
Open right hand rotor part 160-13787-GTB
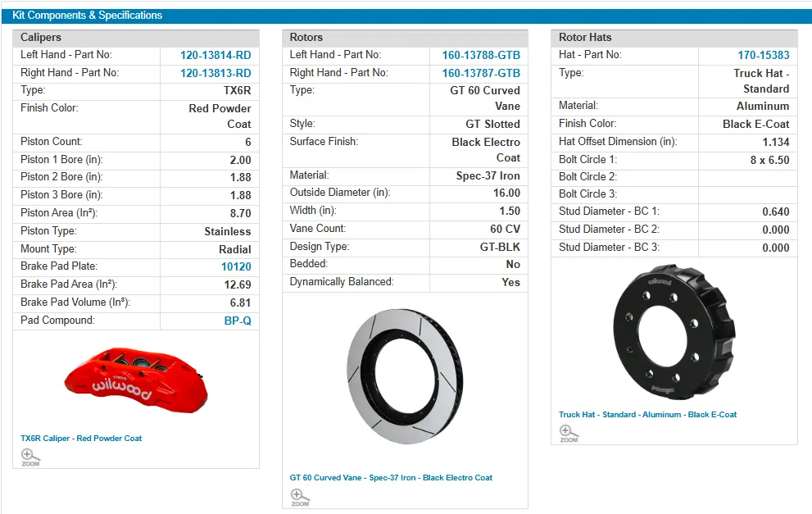(x=481, y=74)
